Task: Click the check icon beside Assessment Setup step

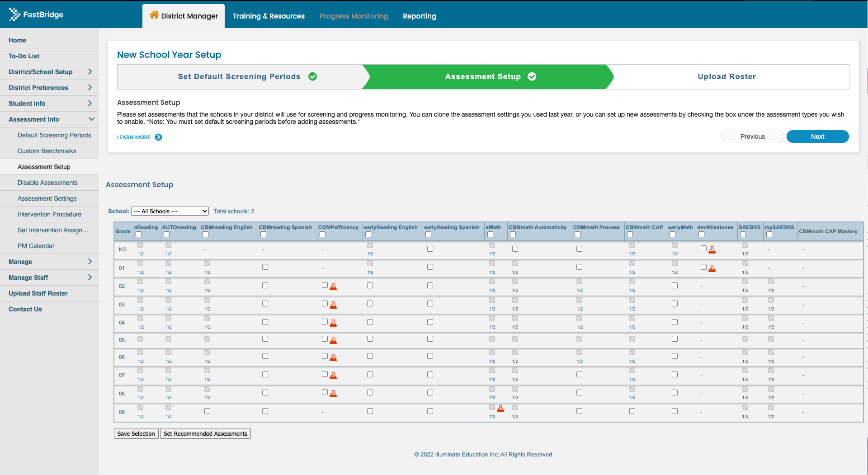Action: click(x=532, y=76)
